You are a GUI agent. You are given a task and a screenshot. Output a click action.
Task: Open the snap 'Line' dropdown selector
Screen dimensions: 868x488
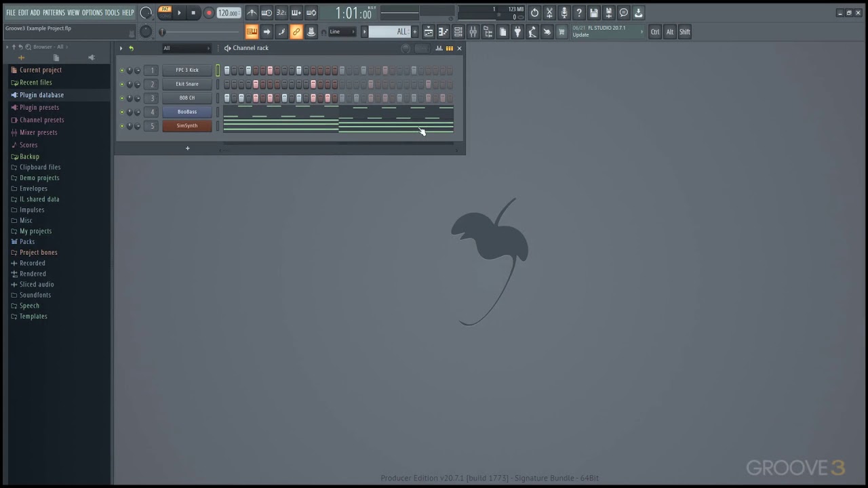pos(342,32)
